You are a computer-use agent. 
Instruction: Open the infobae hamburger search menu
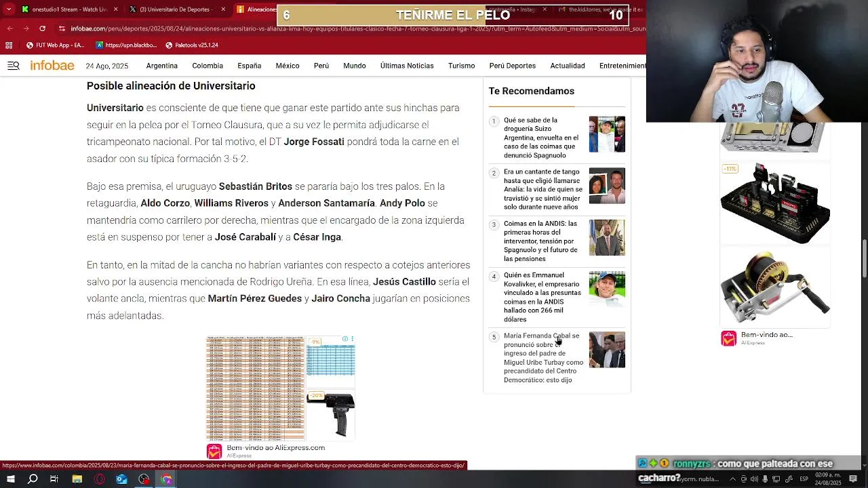[x=13, y=66]
